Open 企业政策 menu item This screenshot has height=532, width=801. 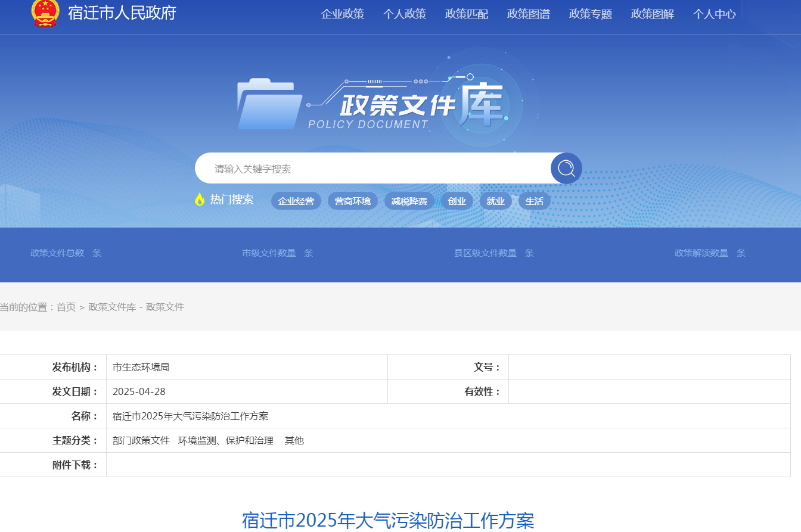pos(343,14)
